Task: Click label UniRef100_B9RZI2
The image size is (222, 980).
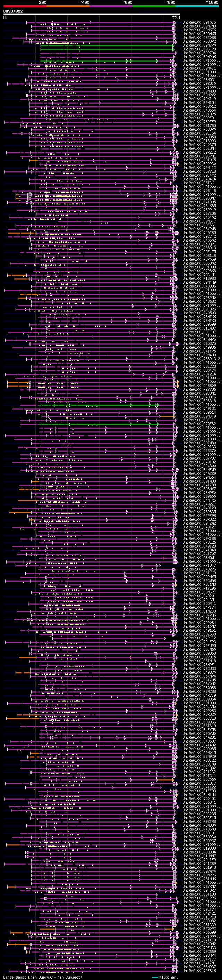Action: point(199,153)
